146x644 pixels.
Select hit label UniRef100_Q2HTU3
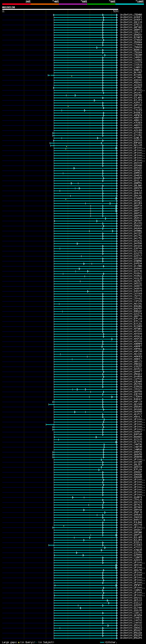[x=131, y=140]
